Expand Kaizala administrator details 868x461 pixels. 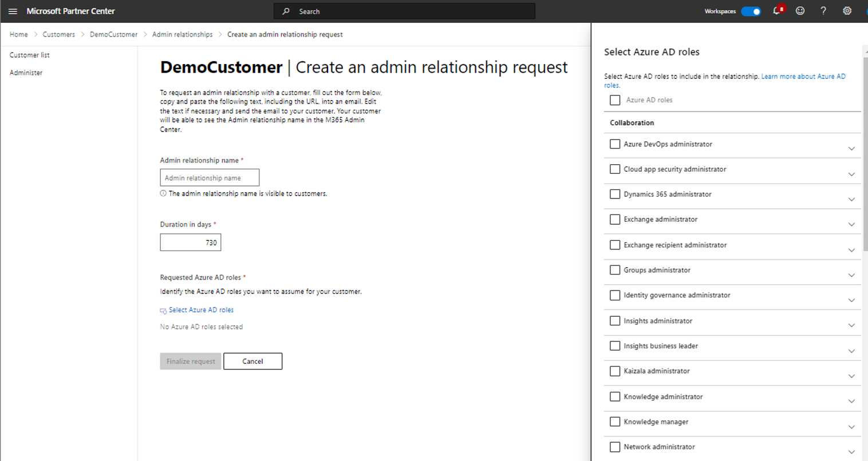coord(851,376)
